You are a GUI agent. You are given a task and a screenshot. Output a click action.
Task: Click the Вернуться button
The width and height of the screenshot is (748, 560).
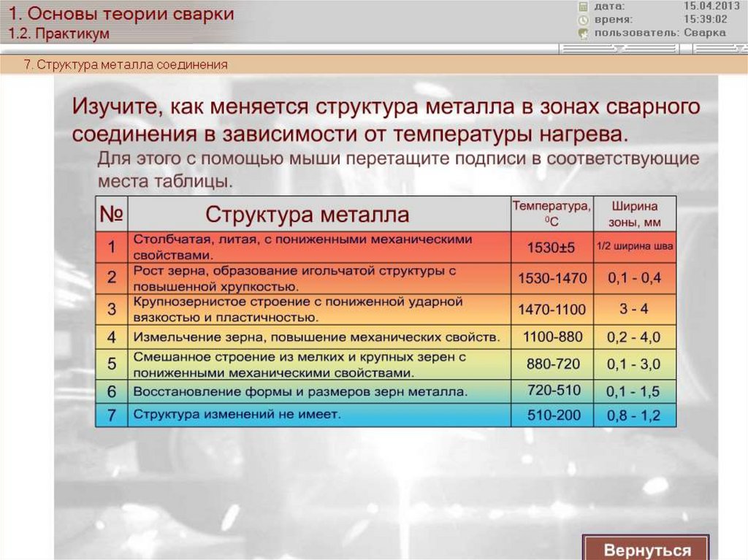(646, 548)
